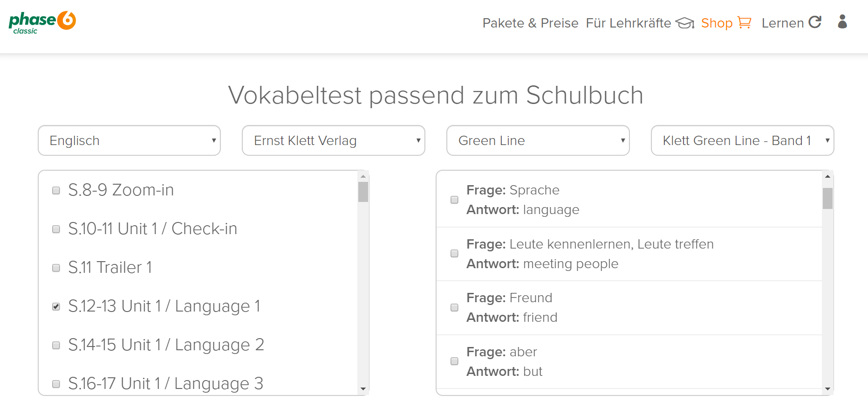Screen dimensions: 868x409
Task: Uncheck S.12-13 Unit 1 / Language 1
Action: click(x=56, y=306)
